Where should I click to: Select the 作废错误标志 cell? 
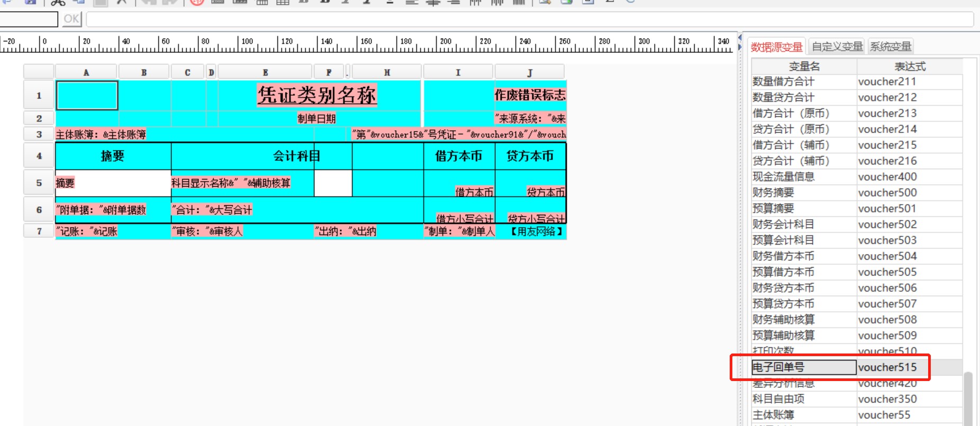coord(530,95)
